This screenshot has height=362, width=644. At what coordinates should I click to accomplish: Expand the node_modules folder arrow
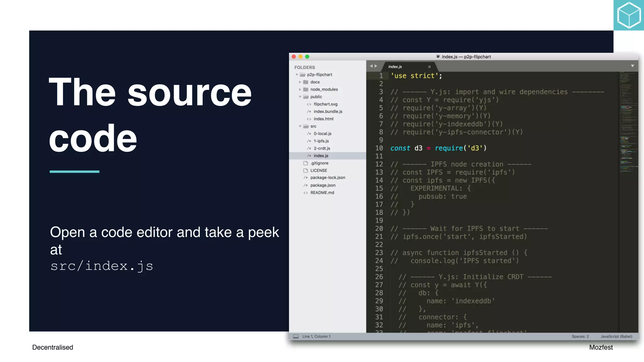click(x=300, y=90)
